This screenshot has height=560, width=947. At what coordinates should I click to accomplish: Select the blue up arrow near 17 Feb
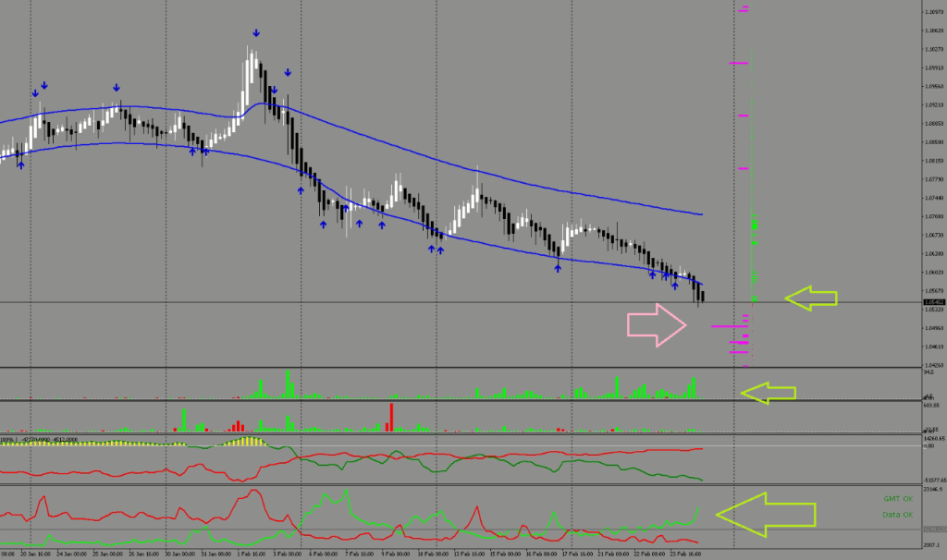coord(558,268)
